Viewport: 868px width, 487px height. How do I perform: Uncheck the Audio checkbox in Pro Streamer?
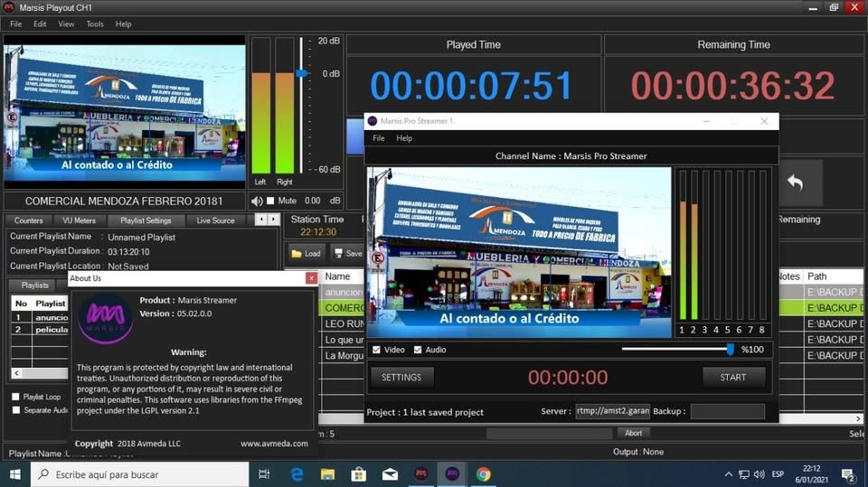[x=418, y=350]
